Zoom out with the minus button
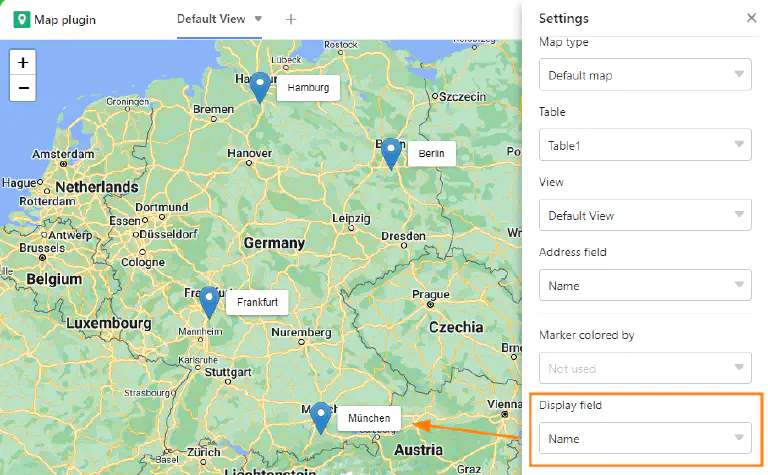 23,88
